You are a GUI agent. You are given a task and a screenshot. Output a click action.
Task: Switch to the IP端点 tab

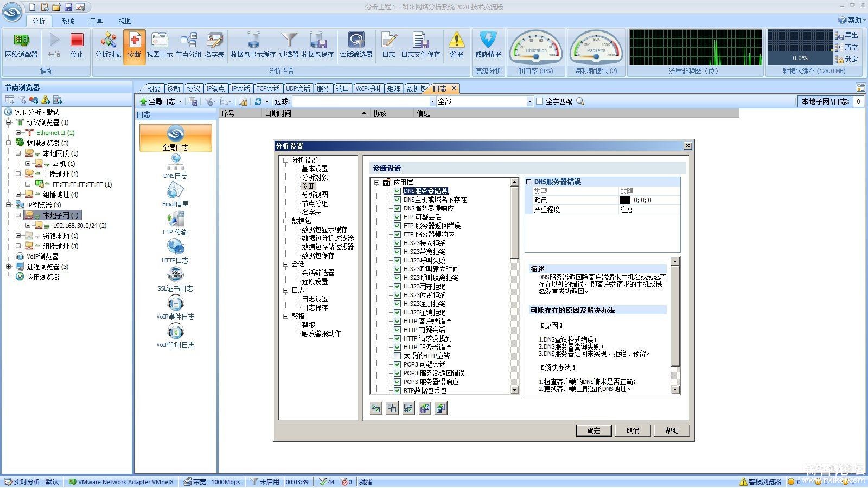215,88
